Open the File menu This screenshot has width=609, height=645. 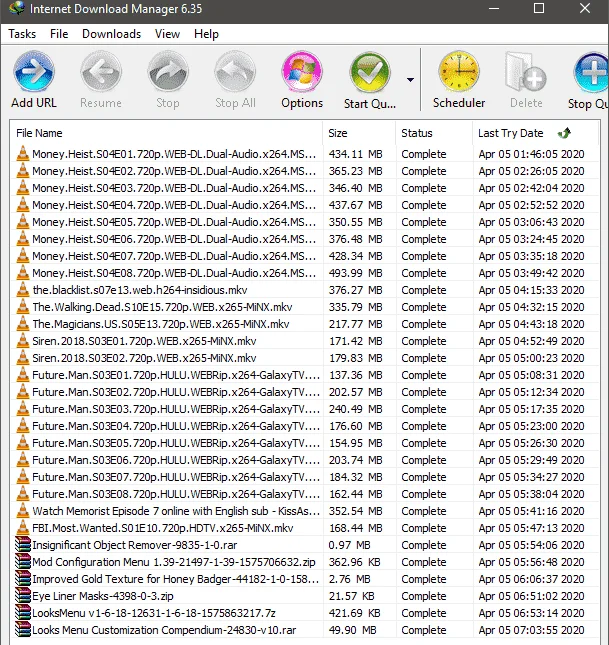tap(59, 34)
